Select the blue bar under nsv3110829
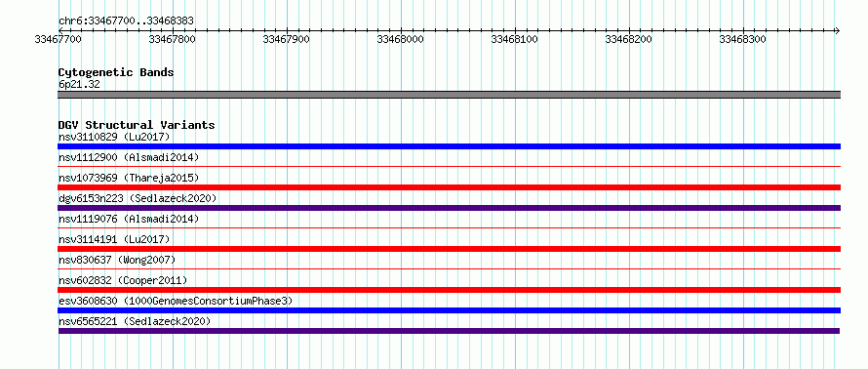 point(449,146)
